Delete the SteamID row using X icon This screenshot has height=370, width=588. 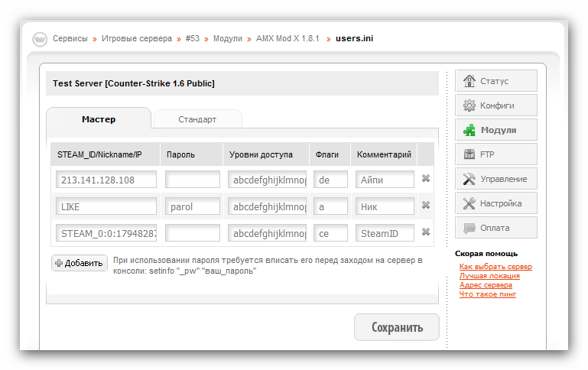pos(426,232)
